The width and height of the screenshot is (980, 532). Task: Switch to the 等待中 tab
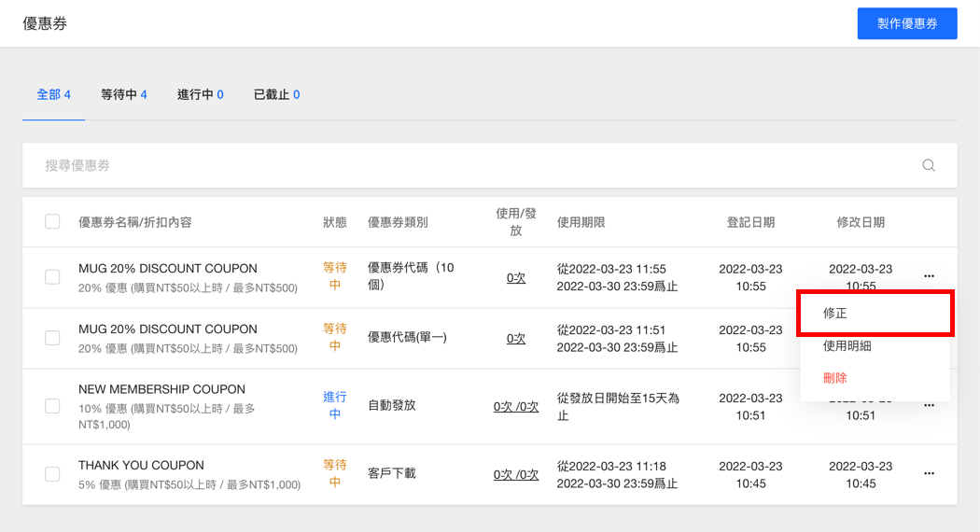tap(123, 94)
